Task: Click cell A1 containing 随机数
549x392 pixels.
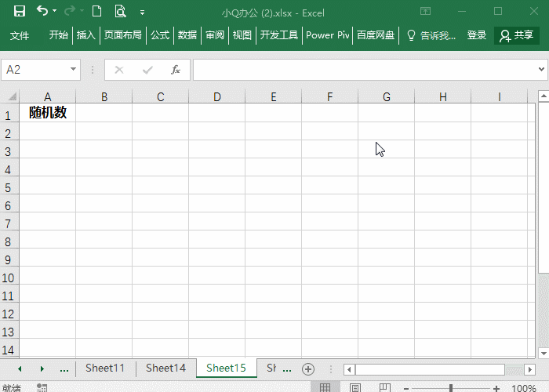Action: [x=48, y=113]
